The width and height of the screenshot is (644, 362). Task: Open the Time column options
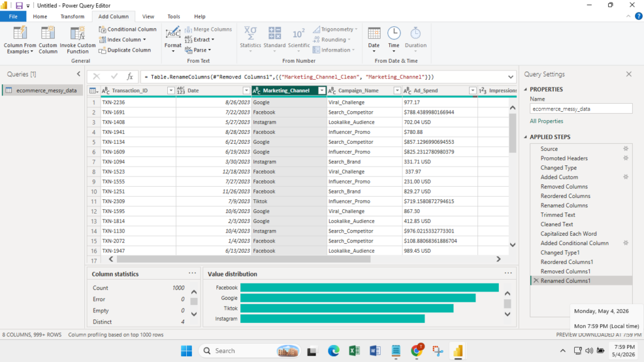(394, 40)
